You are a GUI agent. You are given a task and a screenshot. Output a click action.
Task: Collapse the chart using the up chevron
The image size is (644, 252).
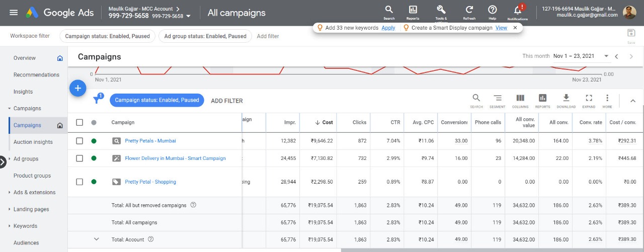633,101
